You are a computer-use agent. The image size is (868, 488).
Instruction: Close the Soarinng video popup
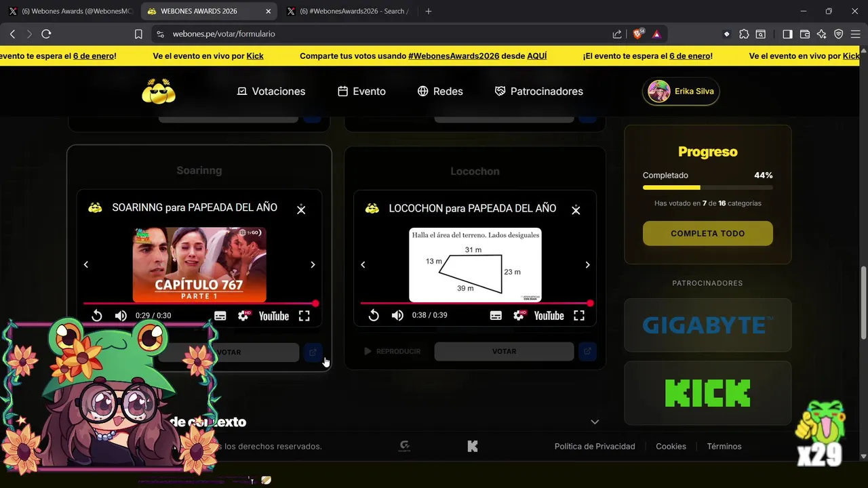(x=301, y=210)
